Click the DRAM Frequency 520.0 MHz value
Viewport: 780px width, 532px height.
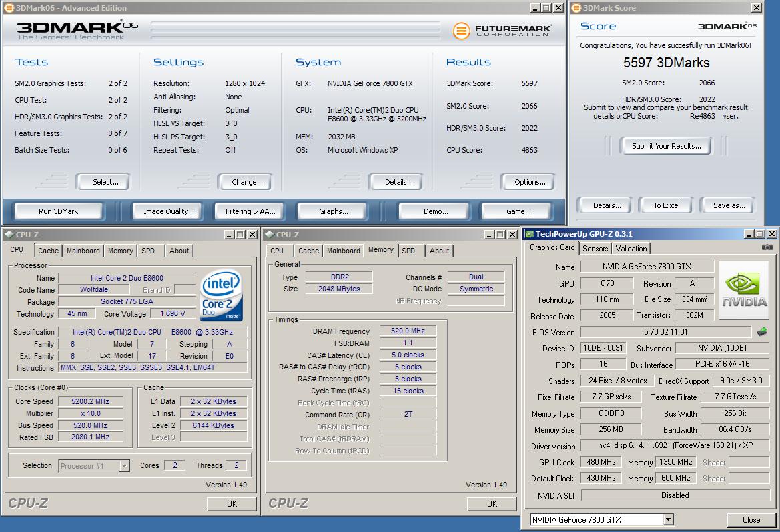point(408,331)
